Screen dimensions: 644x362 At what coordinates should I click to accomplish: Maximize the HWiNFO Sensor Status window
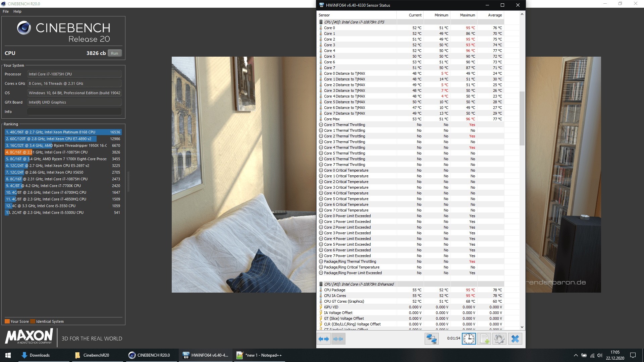tap(502, 5)
